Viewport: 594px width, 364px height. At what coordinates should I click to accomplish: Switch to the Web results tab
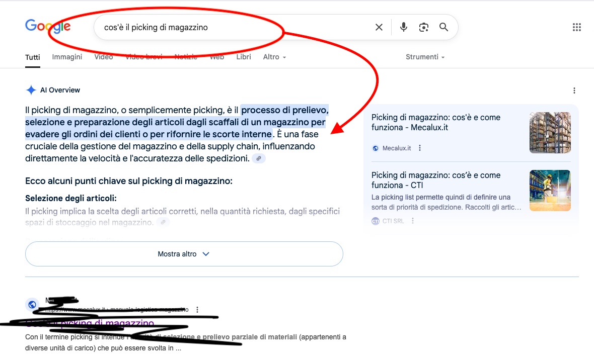216,57
